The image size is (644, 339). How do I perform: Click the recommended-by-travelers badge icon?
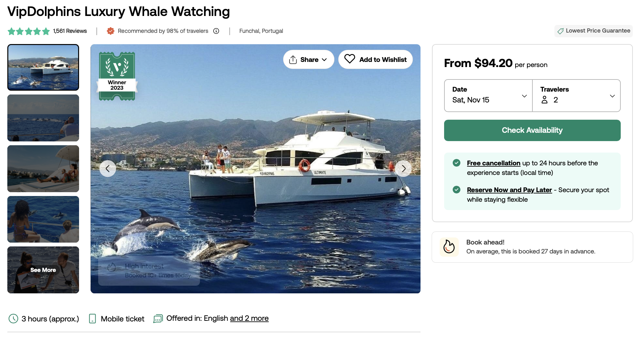click(x=111, y=31)
